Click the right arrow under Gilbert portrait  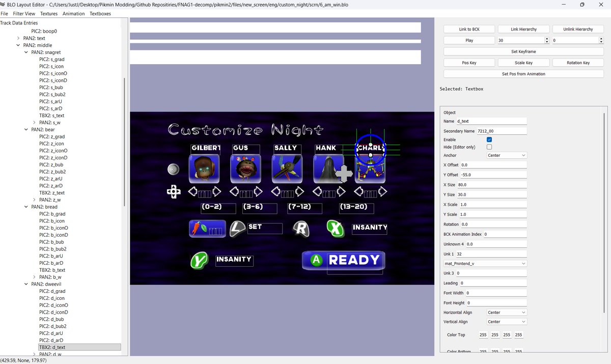[x=216, y=191]
